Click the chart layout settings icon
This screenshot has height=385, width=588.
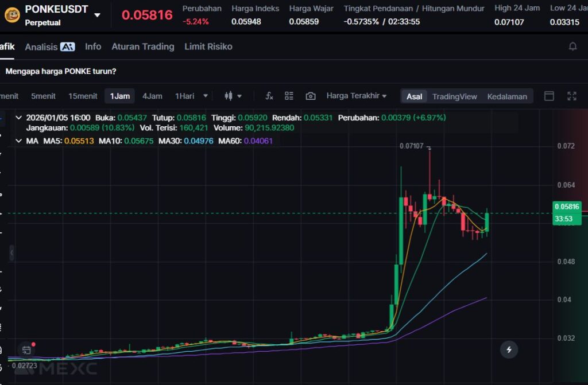point(289,96)
